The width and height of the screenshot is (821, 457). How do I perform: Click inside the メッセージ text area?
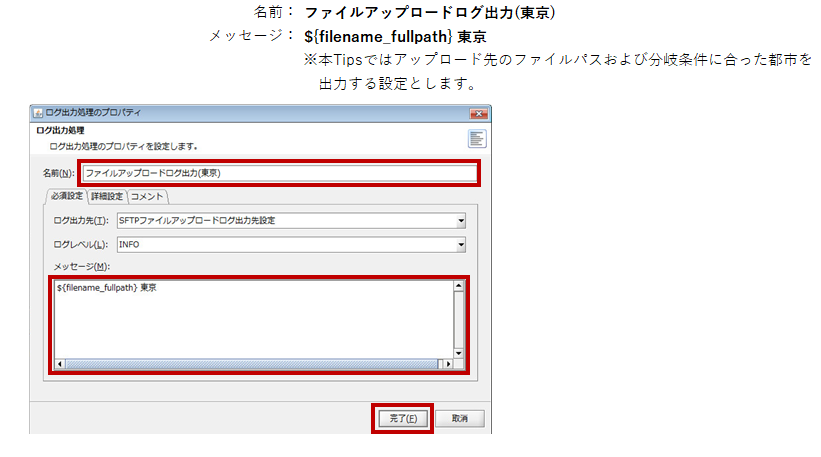254,320
